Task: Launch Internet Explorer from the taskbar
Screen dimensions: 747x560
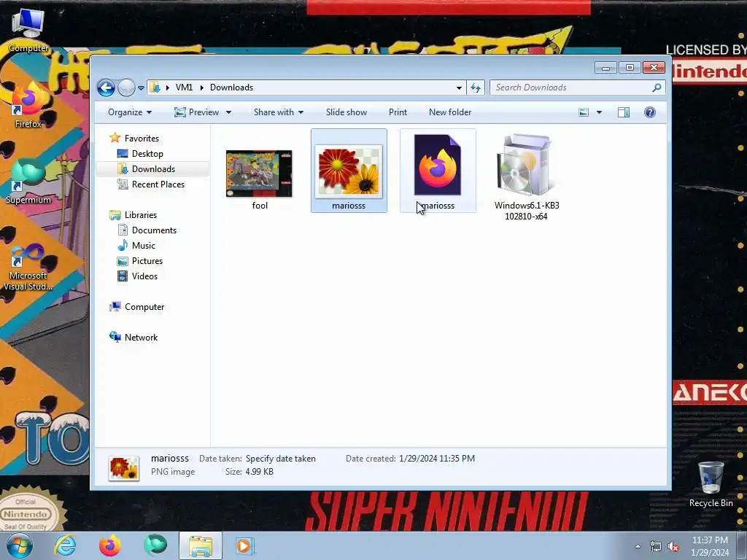Action: tap(65, 545)
